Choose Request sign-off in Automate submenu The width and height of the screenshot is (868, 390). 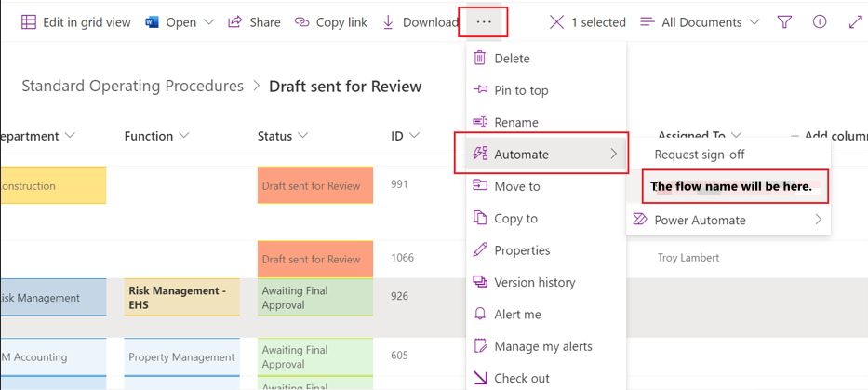coord(699,155)
